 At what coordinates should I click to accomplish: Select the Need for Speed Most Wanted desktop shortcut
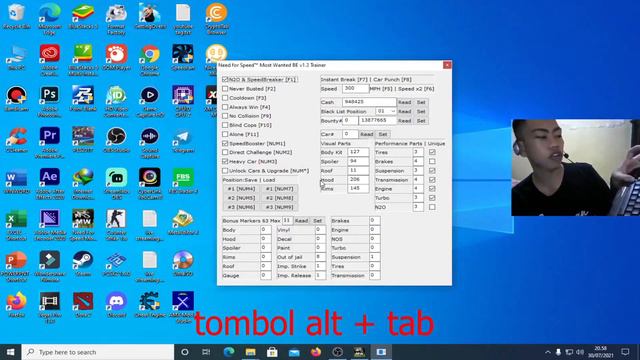83,224
